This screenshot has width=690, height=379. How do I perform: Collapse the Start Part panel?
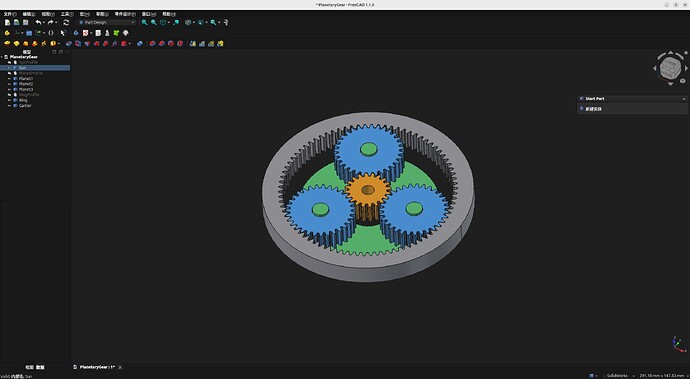click(x=684, y=99)
